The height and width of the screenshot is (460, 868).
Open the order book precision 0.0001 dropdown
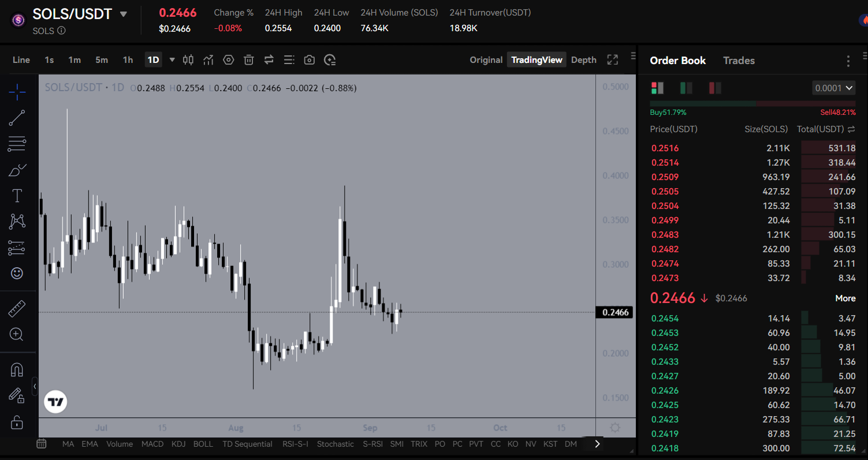point(833,88)
